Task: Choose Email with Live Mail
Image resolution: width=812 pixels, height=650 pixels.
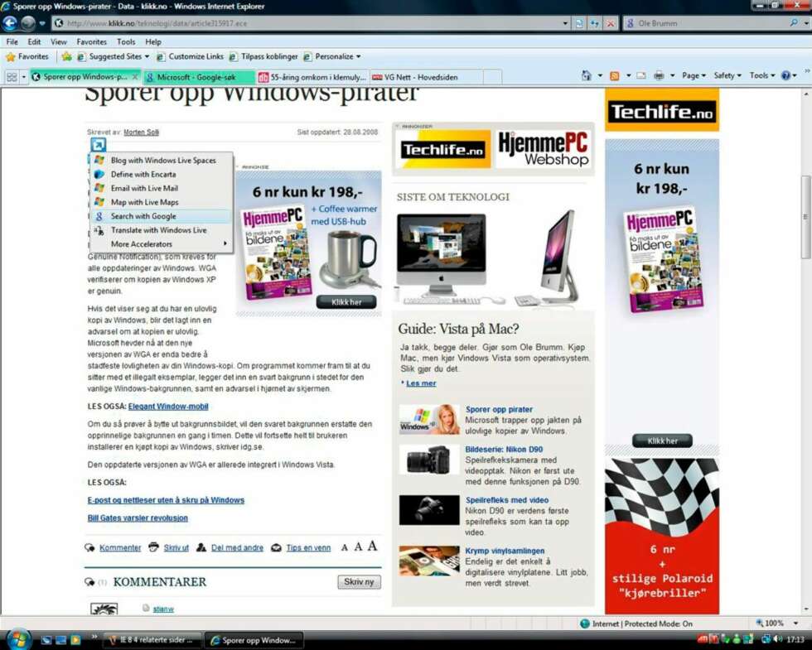Action: pos(162,189)
